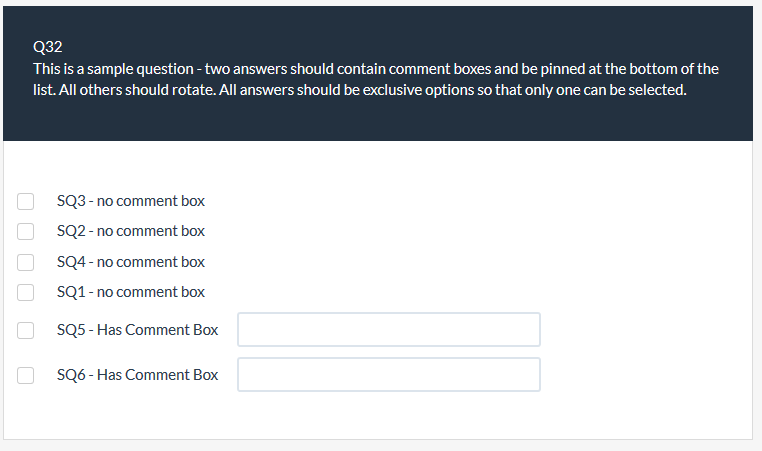Screen dimensions: 762x451
Task: Click the 'SQ2 - no comment box' label
Action: [131, 231]
